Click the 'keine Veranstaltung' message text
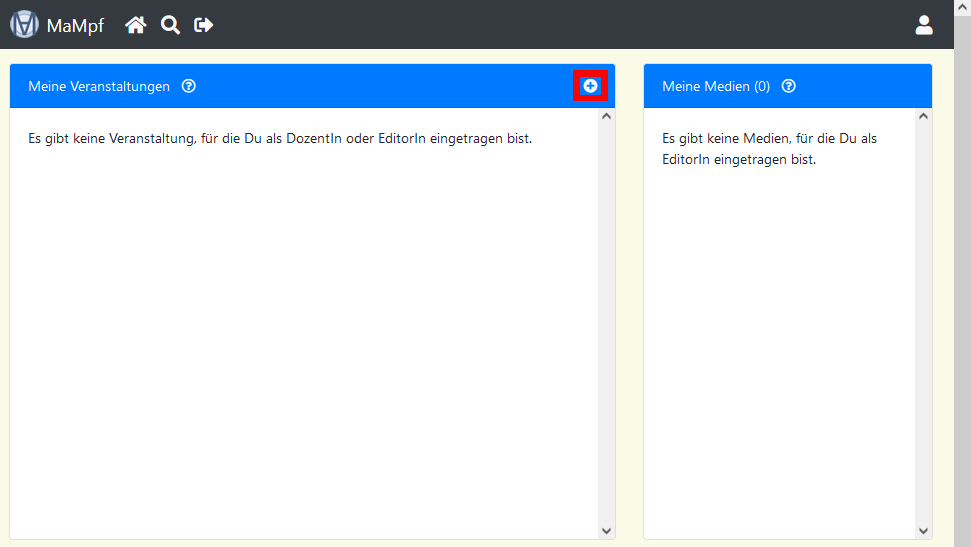The height and width of the screenshot is (547, 971). click(280, 138)
